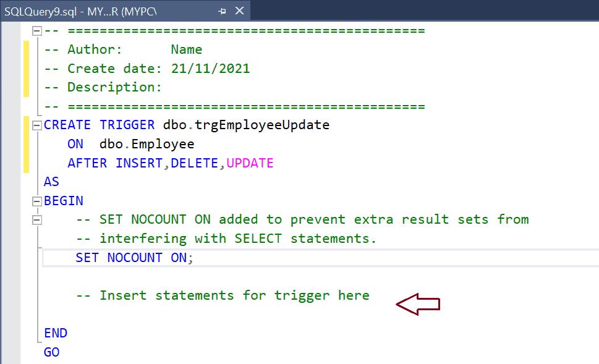This screenshot has width=599, height=364.
Task: Click the UPDATE keyword in pink
Action: click(x=250, y=163)
